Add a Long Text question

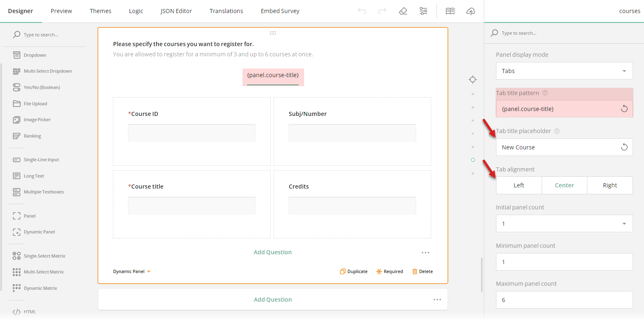coord(29,176)
